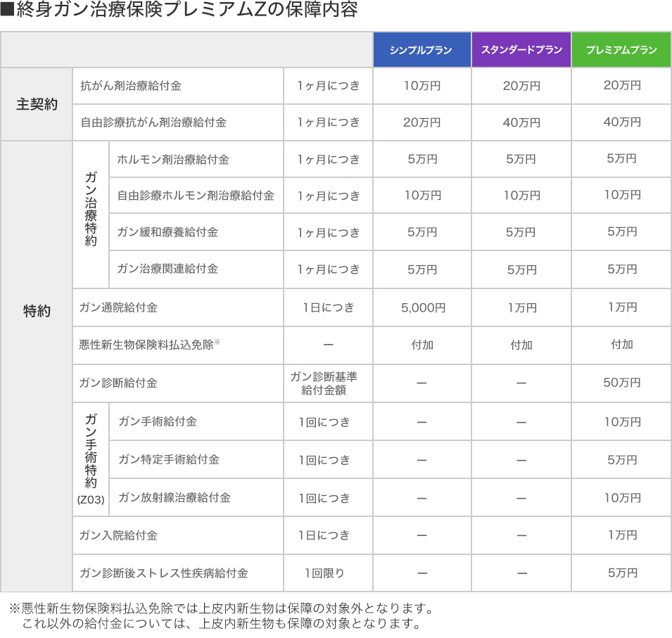Select the 特約 row group label

[37, 311]
